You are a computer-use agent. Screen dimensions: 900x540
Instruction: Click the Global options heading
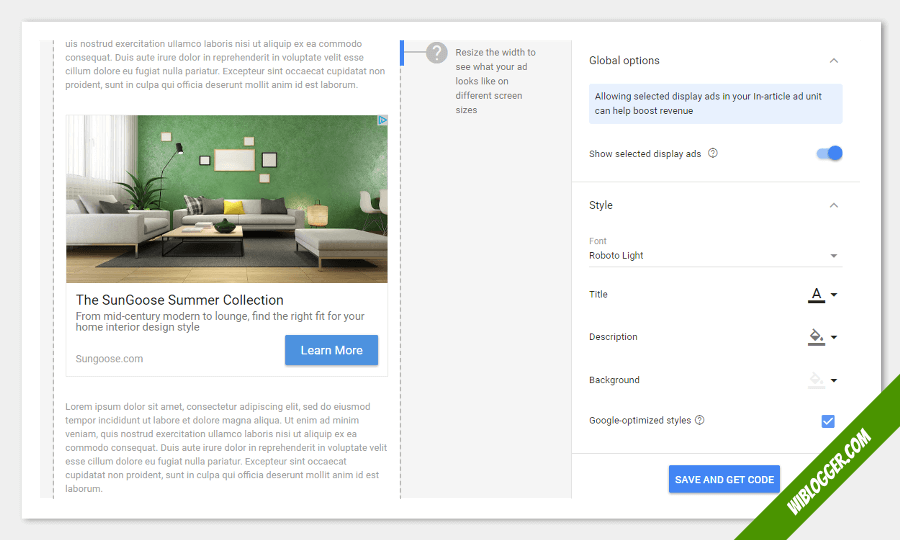(624, 60)
